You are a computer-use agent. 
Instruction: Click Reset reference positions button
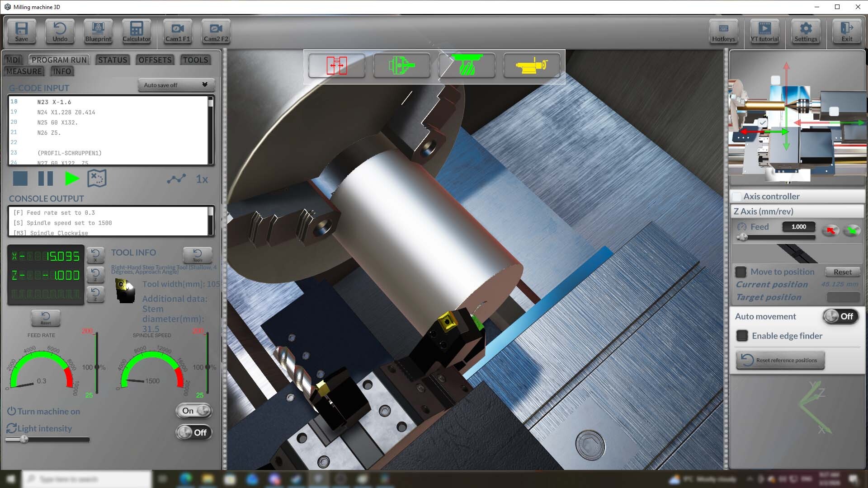pos(780,360)
